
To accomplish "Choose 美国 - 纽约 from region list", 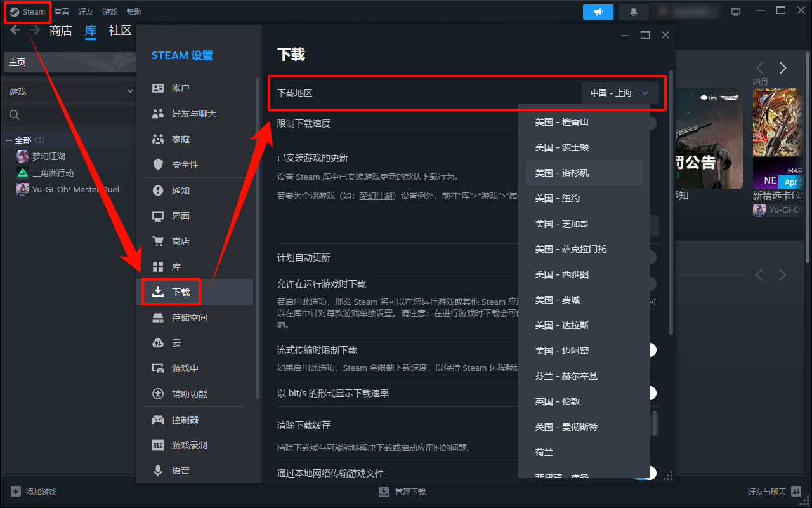I will pos(584,198).
